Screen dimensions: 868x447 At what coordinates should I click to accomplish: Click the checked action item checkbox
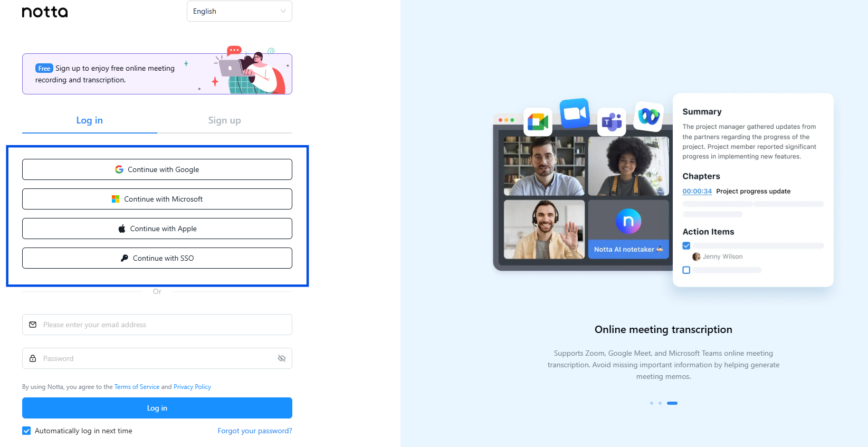pyautogui.click(x=686, y=245)
